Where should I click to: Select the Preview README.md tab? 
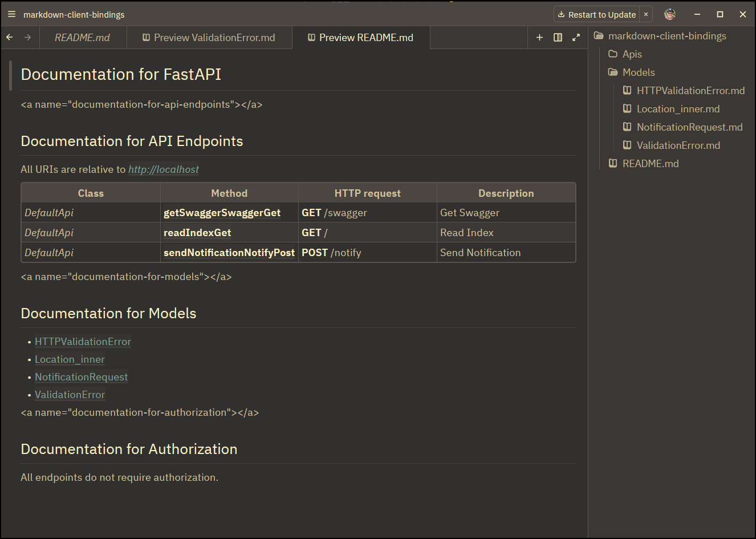pyautogui.click(x=361, y=38)
